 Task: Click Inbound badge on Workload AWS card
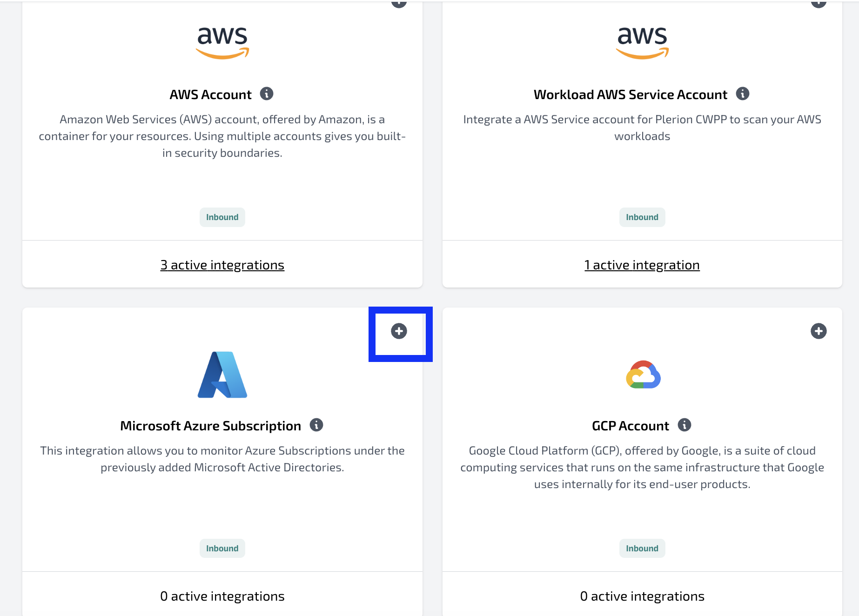642,217
